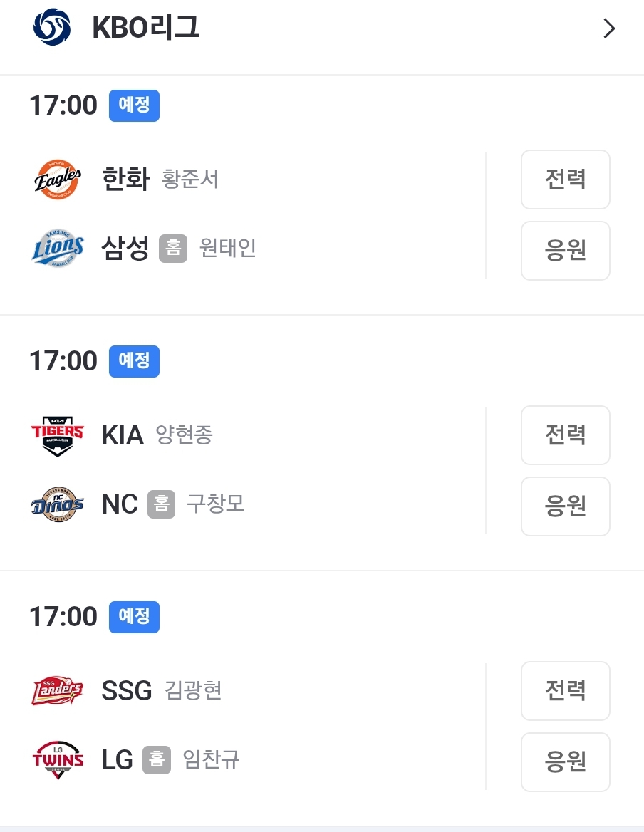The image size is (644, 832).
Task: Click the Hanwha Eagles team logo
Action: click(x=58, y=179)
